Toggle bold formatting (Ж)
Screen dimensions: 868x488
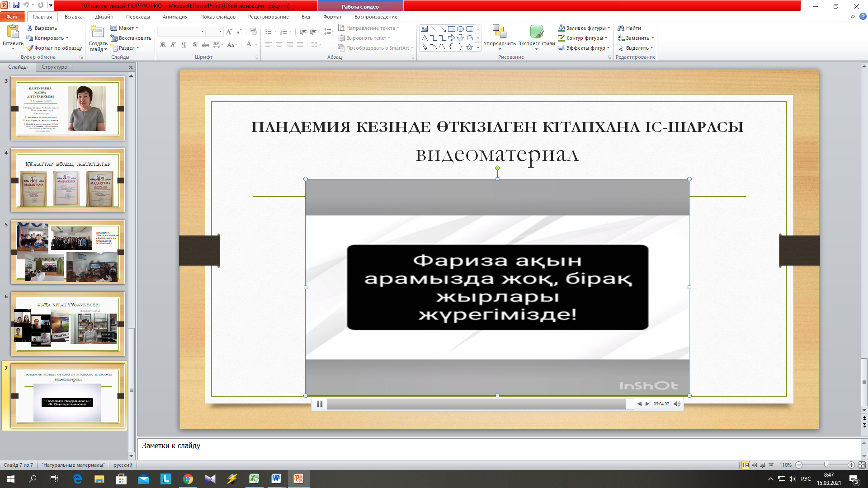(163, 45)
